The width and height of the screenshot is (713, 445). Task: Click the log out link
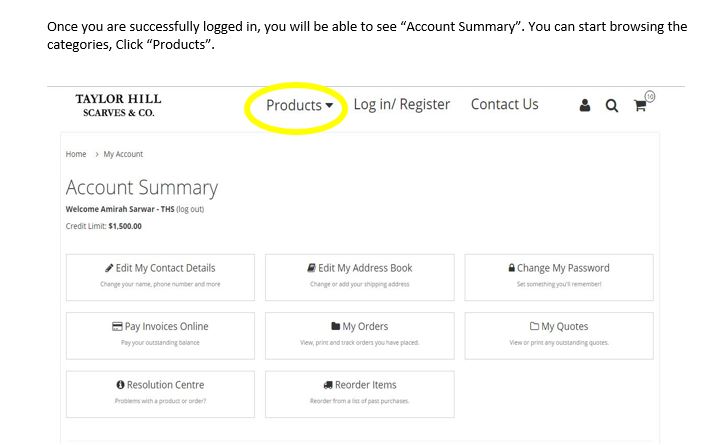click(x=190, y=209)
